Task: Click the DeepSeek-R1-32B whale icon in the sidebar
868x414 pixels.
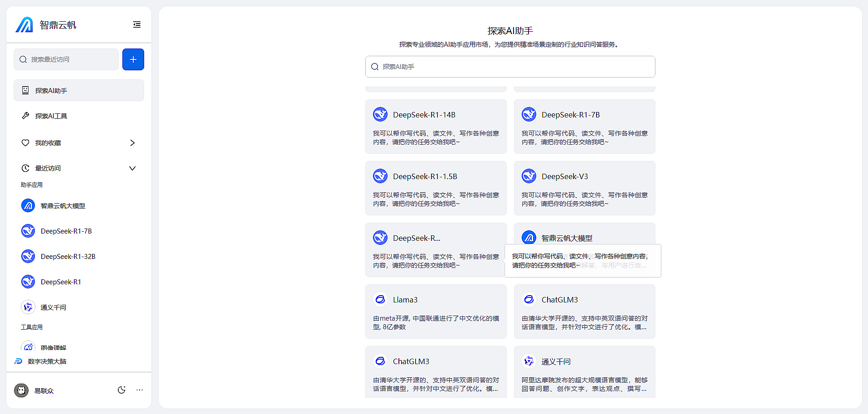Action: 28,256
